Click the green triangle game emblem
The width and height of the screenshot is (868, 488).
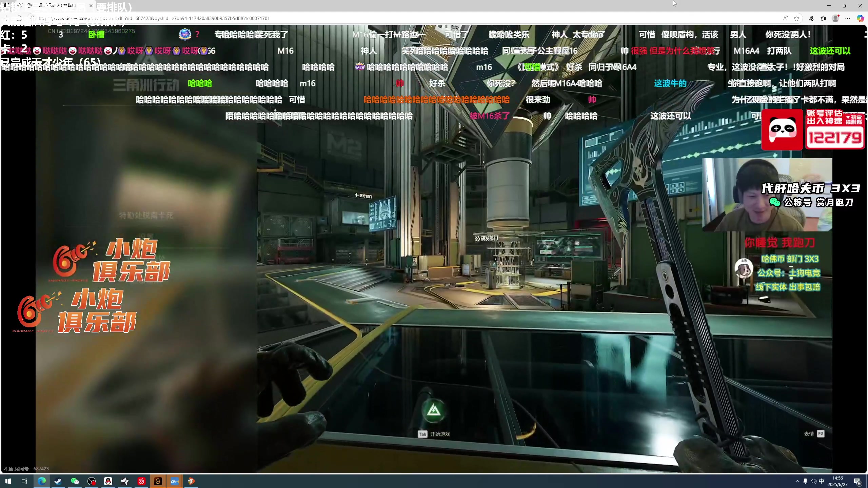coord(434,410)
